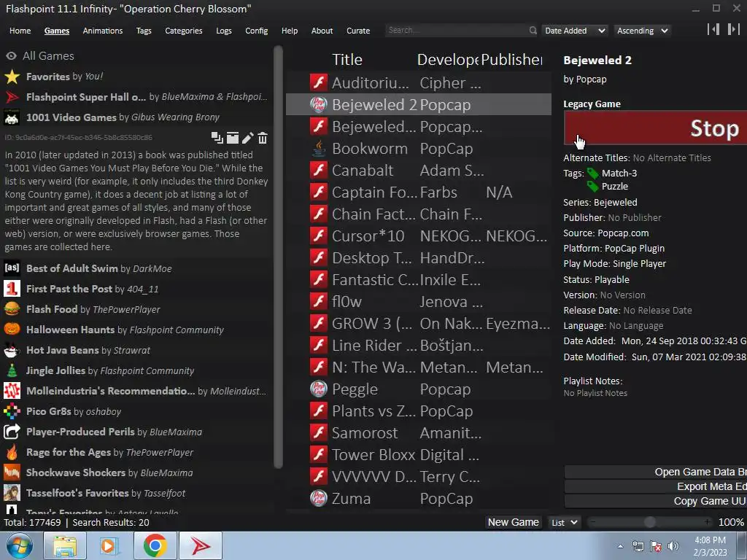Select the Peggle game row

[x=418, y=389]
